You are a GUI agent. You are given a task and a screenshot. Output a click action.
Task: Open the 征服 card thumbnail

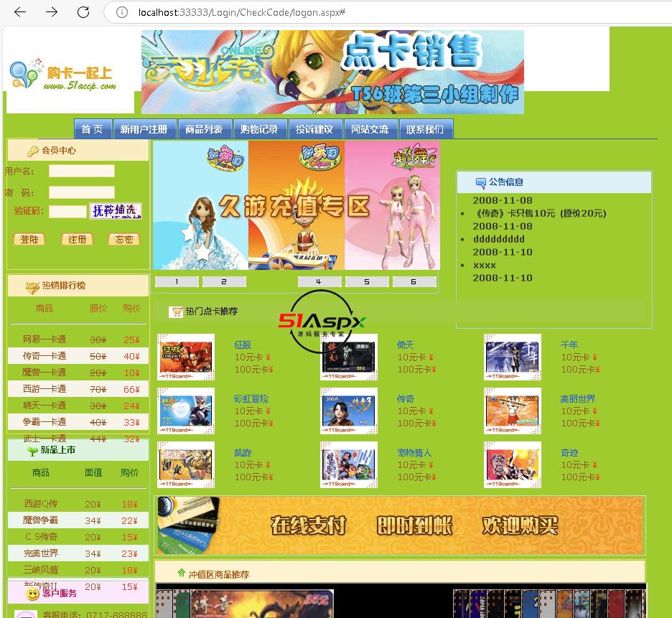[x=186, y=357]
